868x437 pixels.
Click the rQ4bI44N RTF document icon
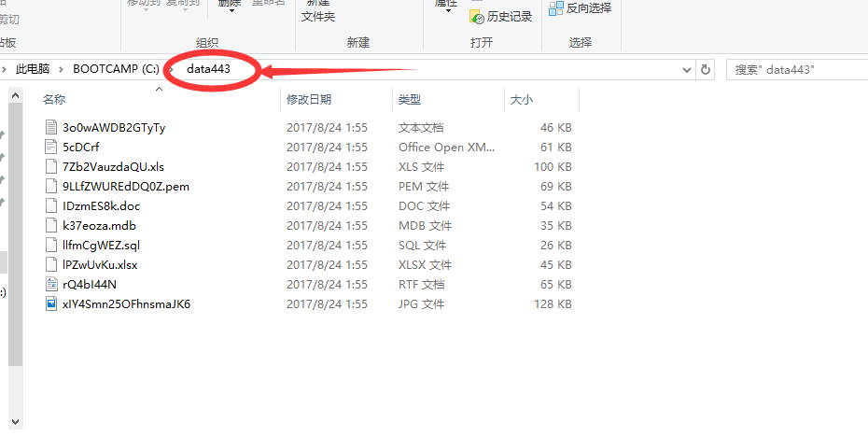click(51, 284)
